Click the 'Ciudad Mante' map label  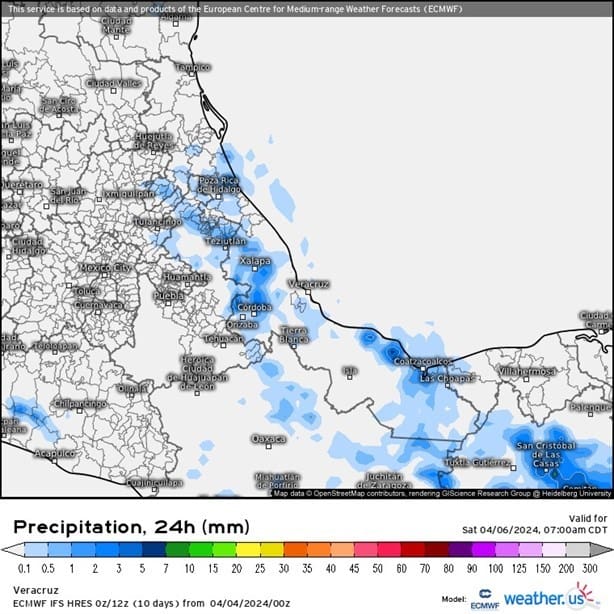116,25
